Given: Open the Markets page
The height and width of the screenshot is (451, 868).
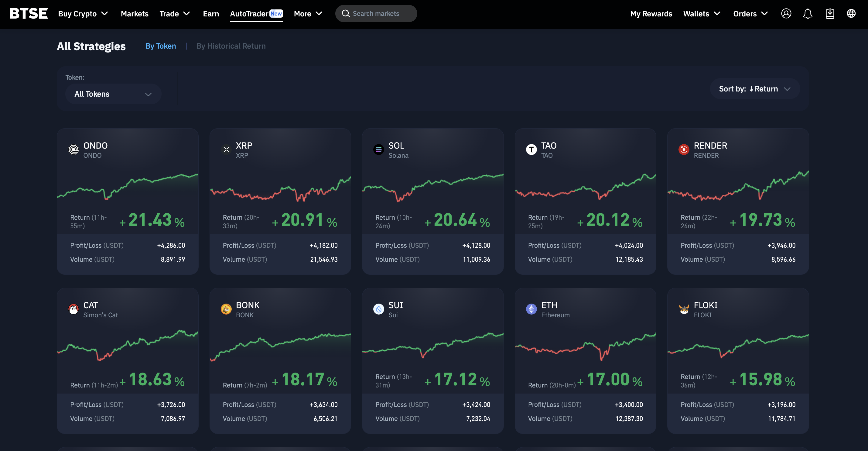Looking at the screenshot, I should point(135,14).
